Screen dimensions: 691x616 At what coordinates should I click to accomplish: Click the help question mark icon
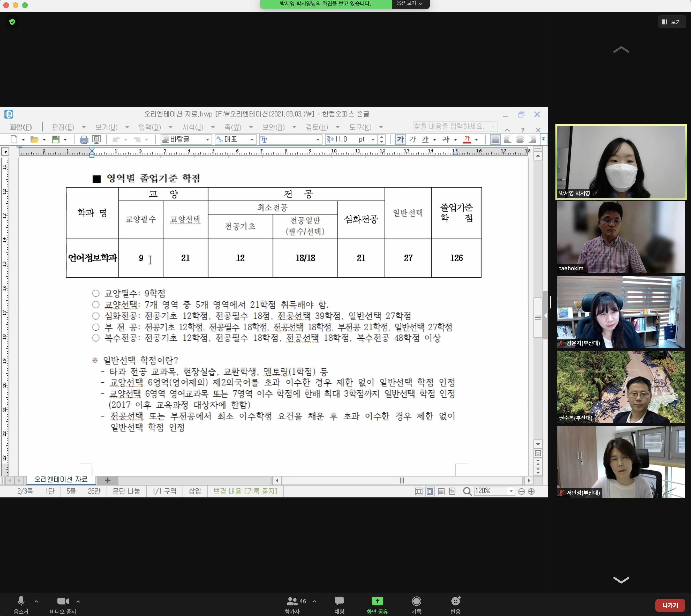coord(522,130)
